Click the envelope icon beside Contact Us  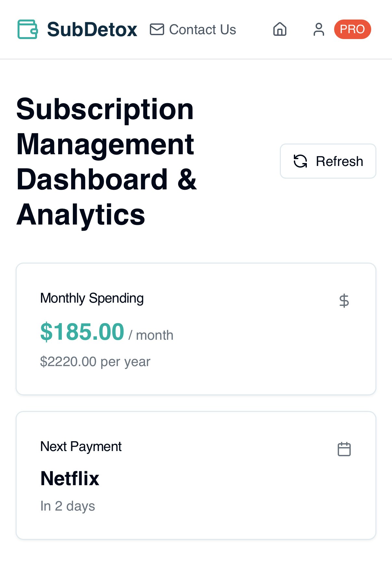[157, 29]
